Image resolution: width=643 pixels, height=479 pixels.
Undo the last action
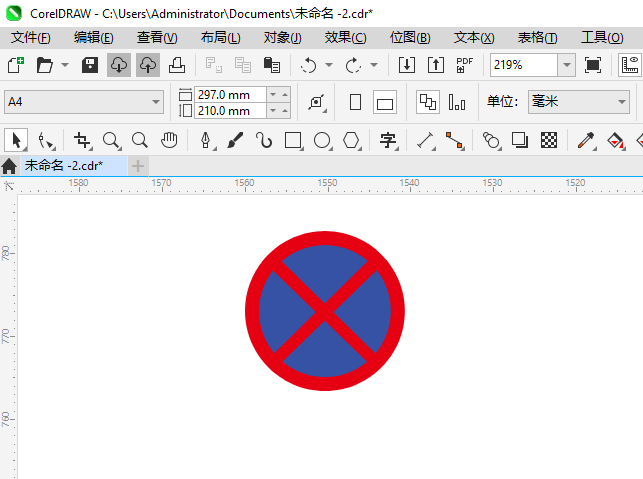[308, 65]
